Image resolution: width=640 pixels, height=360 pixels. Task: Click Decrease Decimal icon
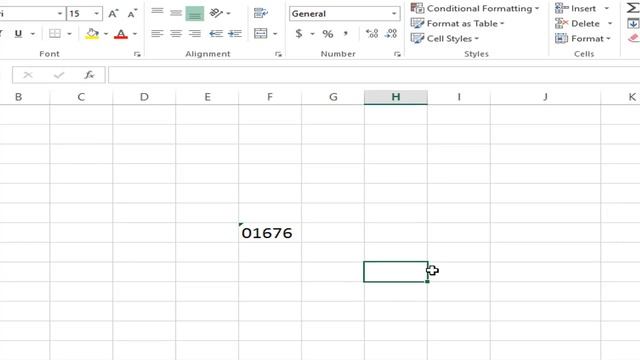391,33
